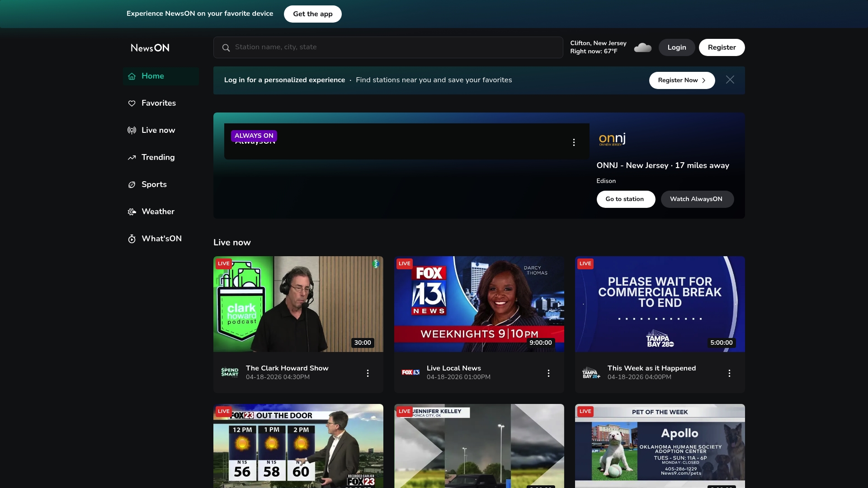Open the Trending section

(x=160, y=158)
